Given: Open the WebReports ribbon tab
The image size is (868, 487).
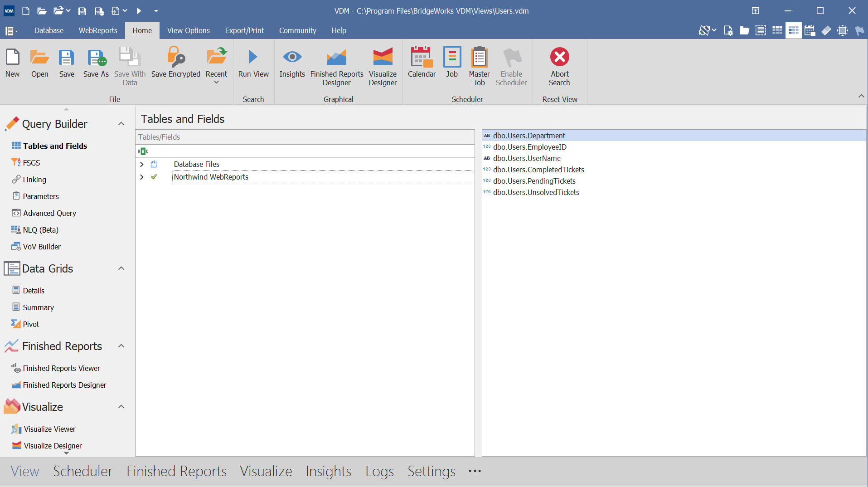Looking at the screenshot, I should (x=98, y=30).
